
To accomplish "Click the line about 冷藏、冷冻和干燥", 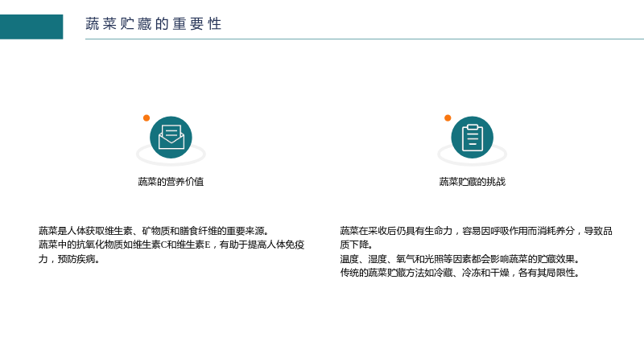I will tap(460, 273).
